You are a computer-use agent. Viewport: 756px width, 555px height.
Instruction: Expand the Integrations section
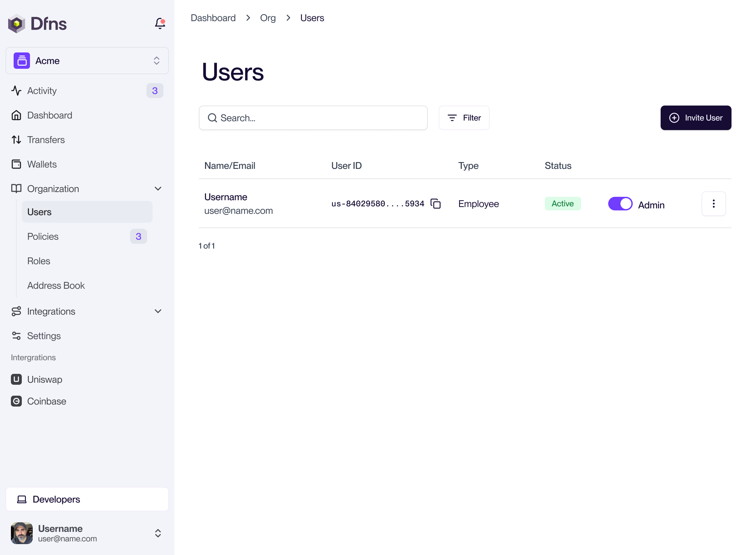(x=158, y=311)
